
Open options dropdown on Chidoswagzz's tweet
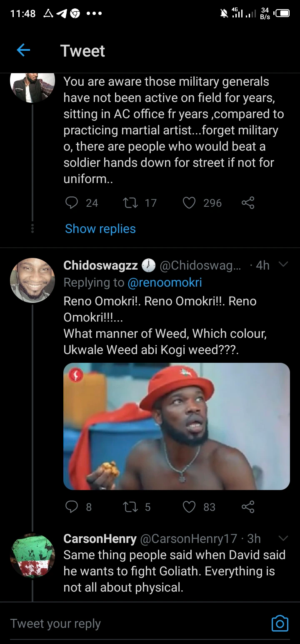coord(283,265)
